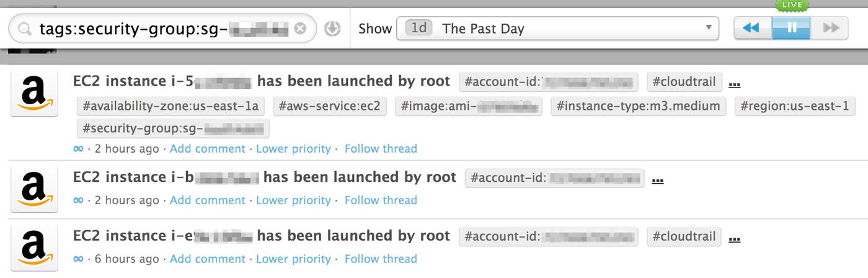Click the Amazon logo on the 6-hours-ago event
This screenshot has height=278, width=868.
[x=35, y=248]
